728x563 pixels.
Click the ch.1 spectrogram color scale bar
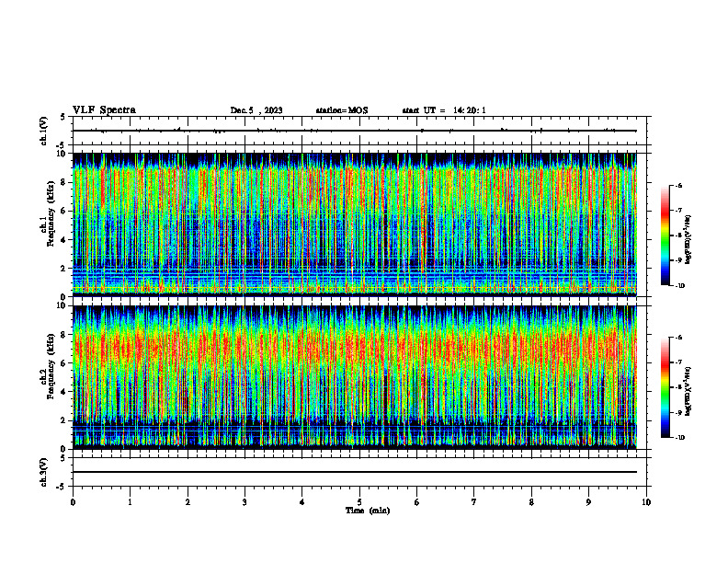pyautogui.click(x=665, y=236)
